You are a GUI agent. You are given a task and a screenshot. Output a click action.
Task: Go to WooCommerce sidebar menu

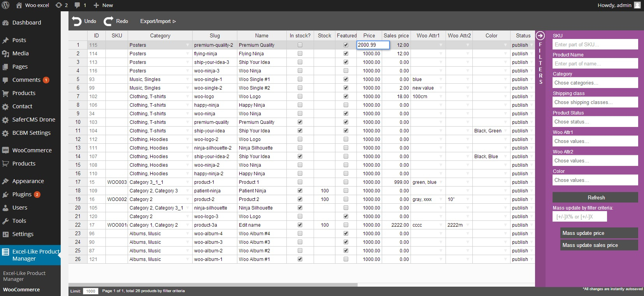coord(32,150)
